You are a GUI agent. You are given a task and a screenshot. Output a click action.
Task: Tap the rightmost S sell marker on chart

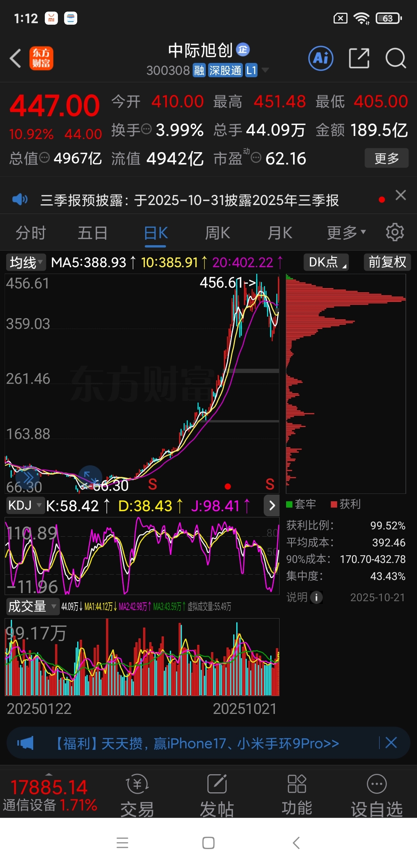[x=270, y=484]
